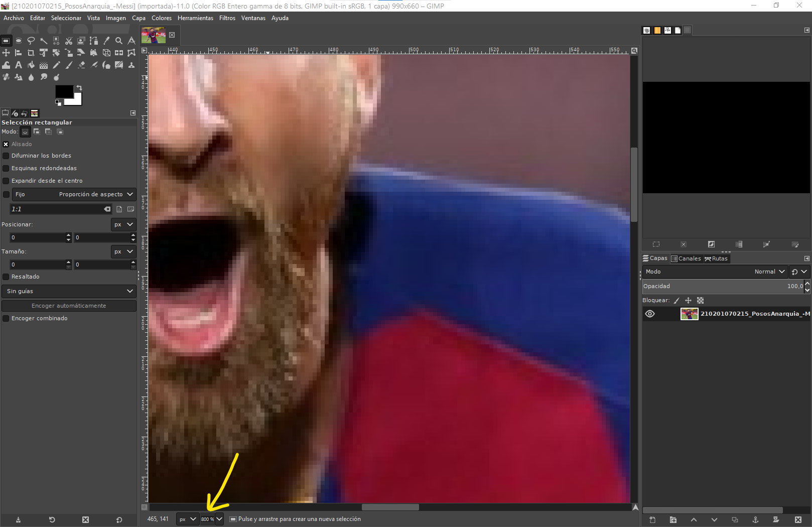This screenshot has height=527, width=812.
Task: Switch to the Canales tab
Action: pos(686,258)
